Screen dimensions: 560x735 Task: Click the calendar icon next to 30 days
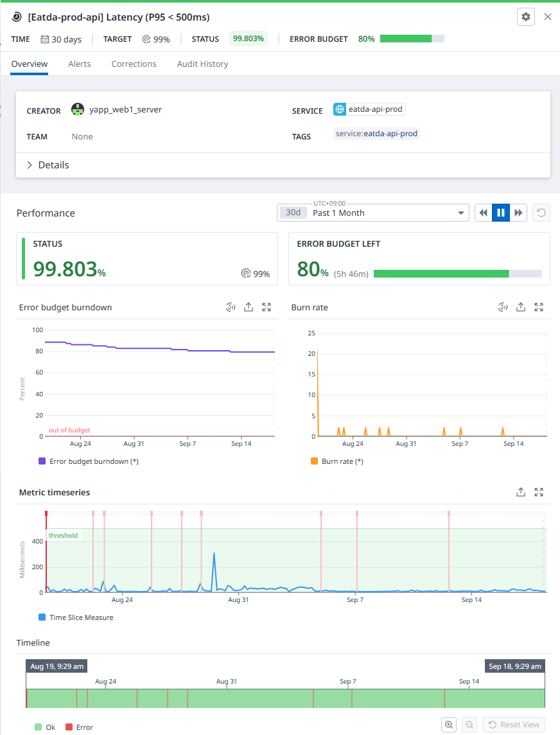(x=44, y=39)
